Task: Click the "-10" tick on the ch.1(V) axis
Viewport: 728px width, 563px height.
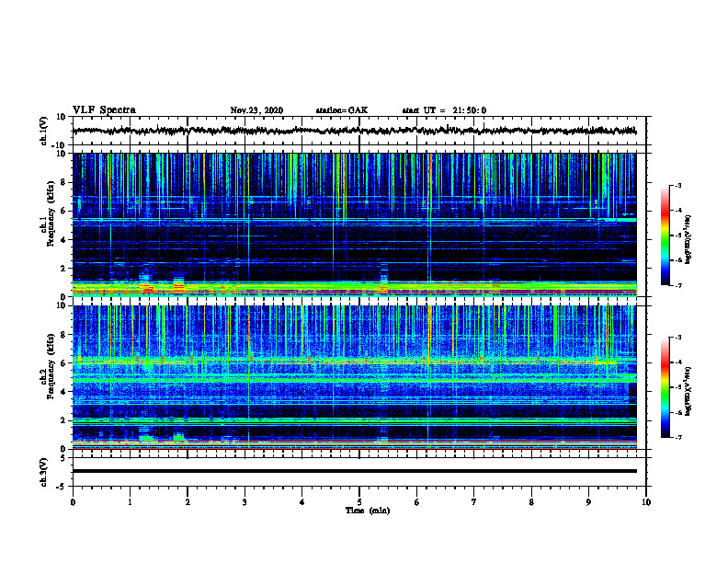Action: [x=60, y=144]
